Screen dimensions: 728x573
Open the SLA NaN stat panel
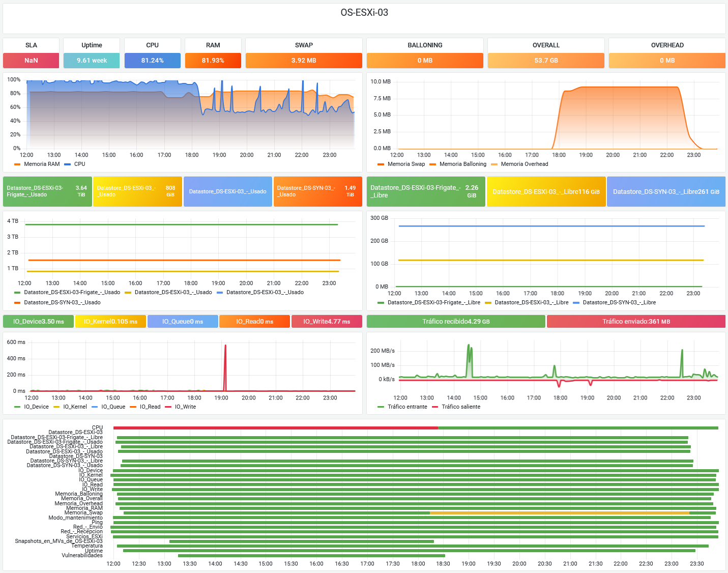[31, 60]
